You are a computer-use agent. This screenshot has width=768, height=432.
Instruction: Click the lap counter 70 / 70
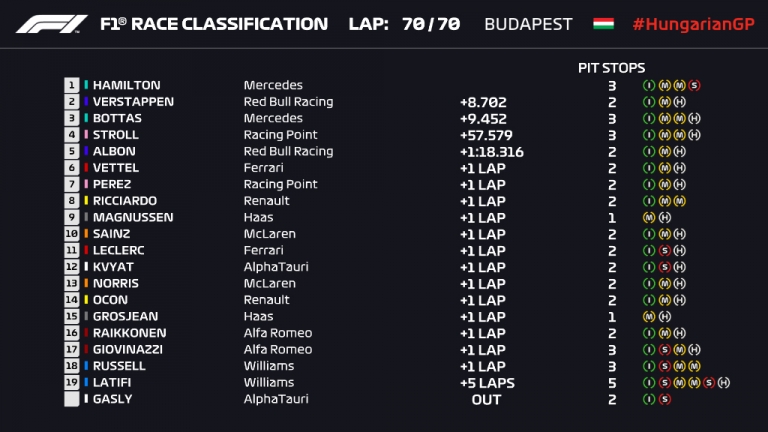[x=430, y=24]
